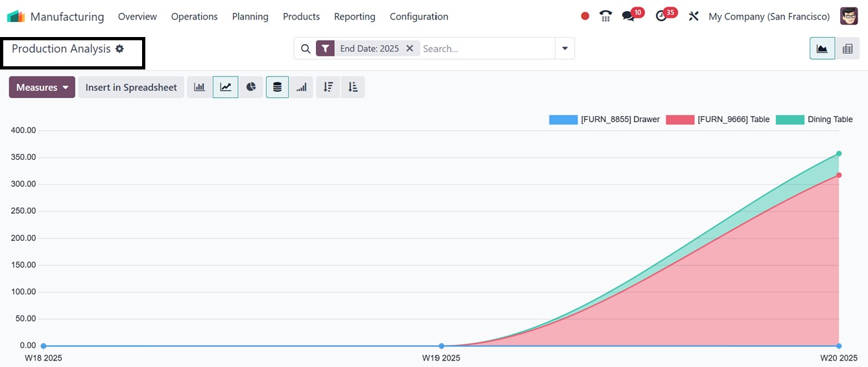
Task: Open discuss messages with 10 unread
Action: tap(628, 16)
